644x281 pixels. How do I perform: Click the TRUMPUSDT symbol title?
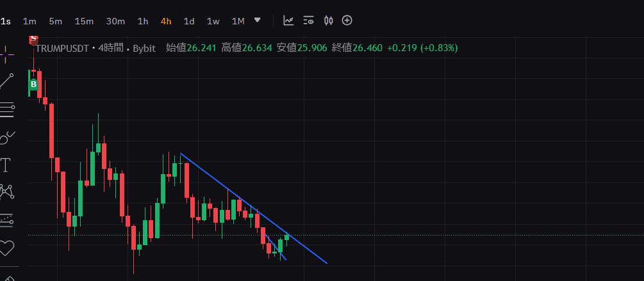[x=63, y=48]
